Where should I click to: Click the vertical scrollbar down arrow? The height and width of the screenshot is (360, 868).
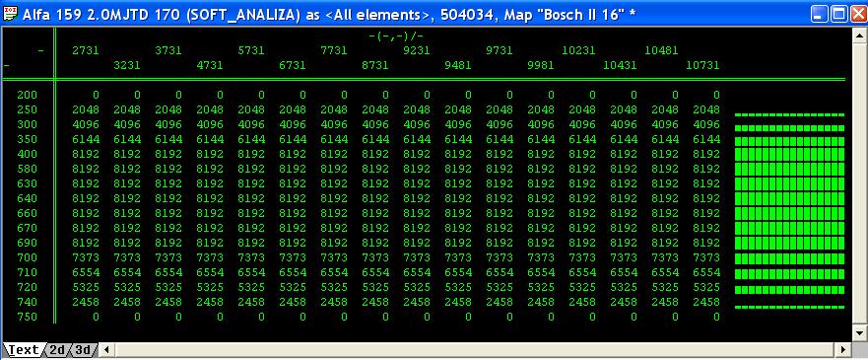click(859, 333)
